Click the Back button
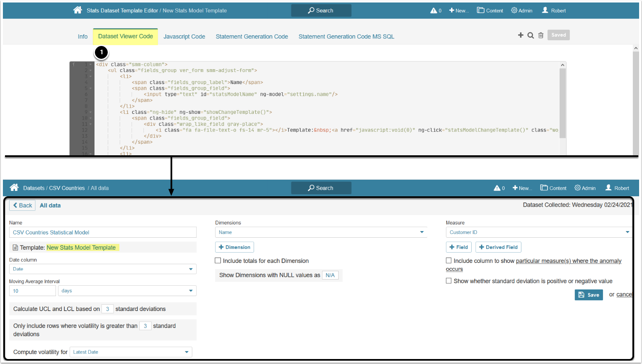The height and width of the screenshot is (364, 642). pos(22,205)
